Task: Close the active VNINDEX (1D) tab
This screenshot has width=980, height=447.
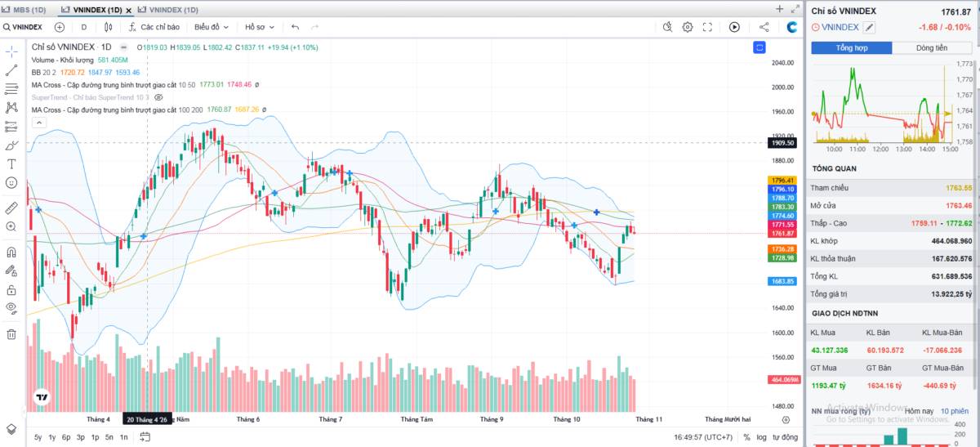Action: coord(128,10)
